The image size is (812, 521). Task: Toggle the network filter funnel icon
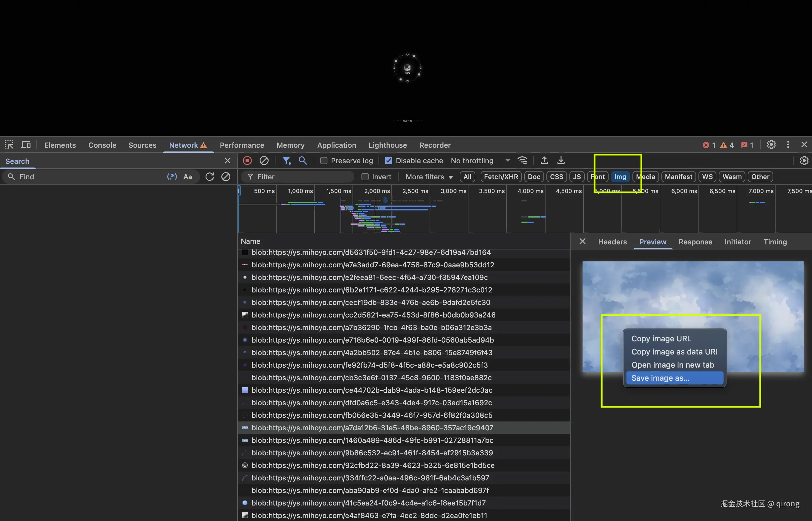[x=287, y=161]
